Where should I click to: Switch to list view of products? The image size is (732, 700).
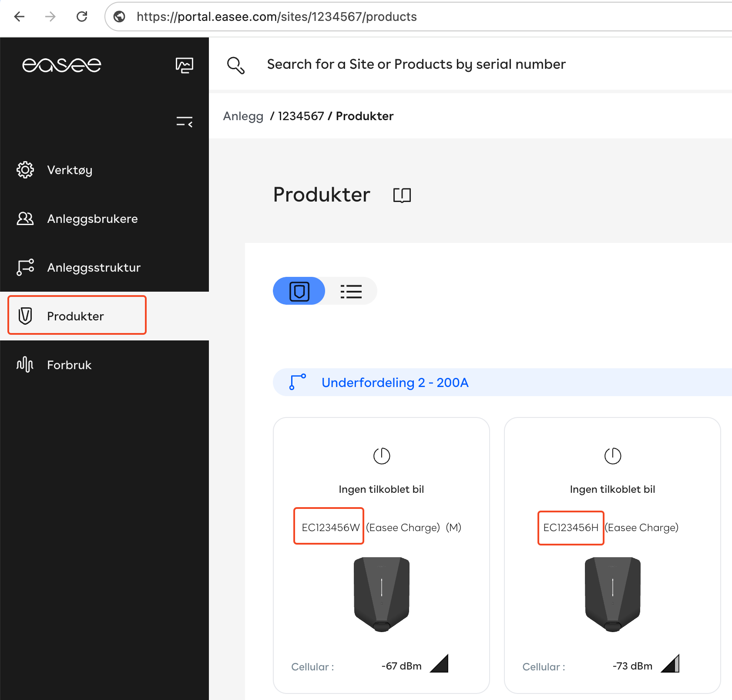point(351,291)
